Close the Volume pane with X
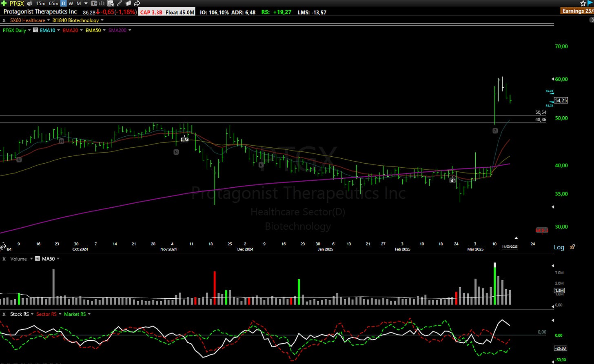This screenshot has height=364, width=594. (4, 259)
